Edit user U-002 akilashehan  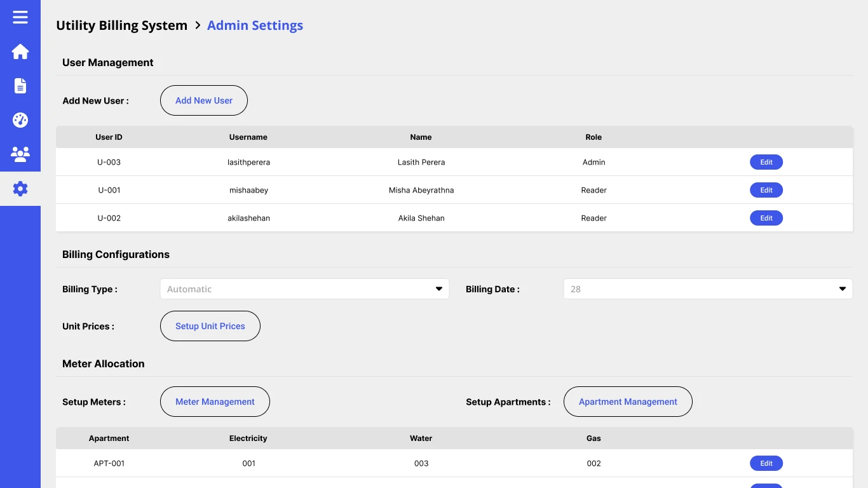[766, 218]
